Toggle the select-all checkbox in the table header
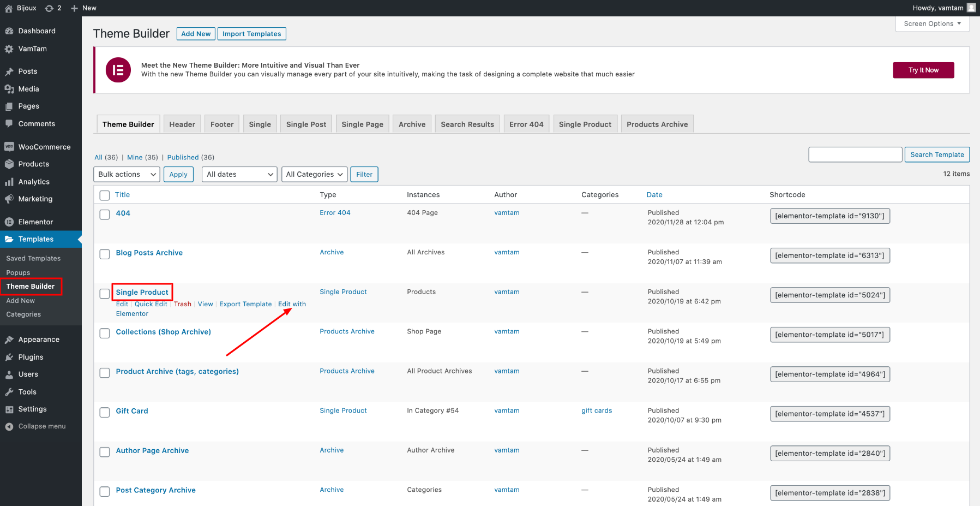The height and width of the screenshot is (506, 980). [105, 195]
